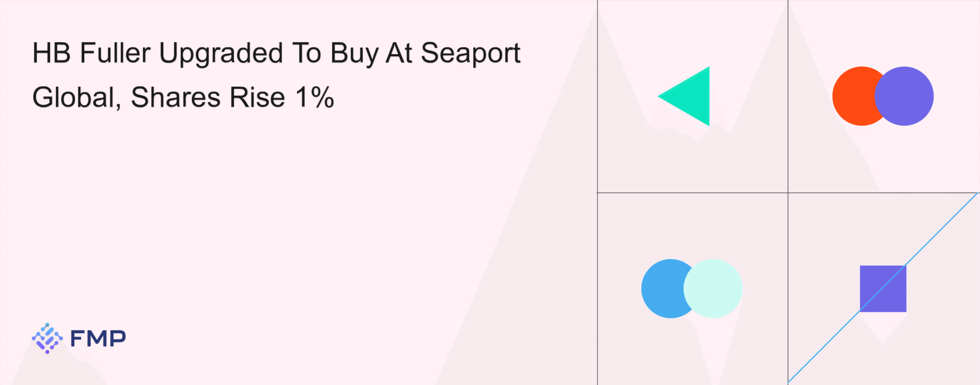Click the word "Global," in the headline
The height and width of the screenshot is (385, 980).
coord(77,97)
